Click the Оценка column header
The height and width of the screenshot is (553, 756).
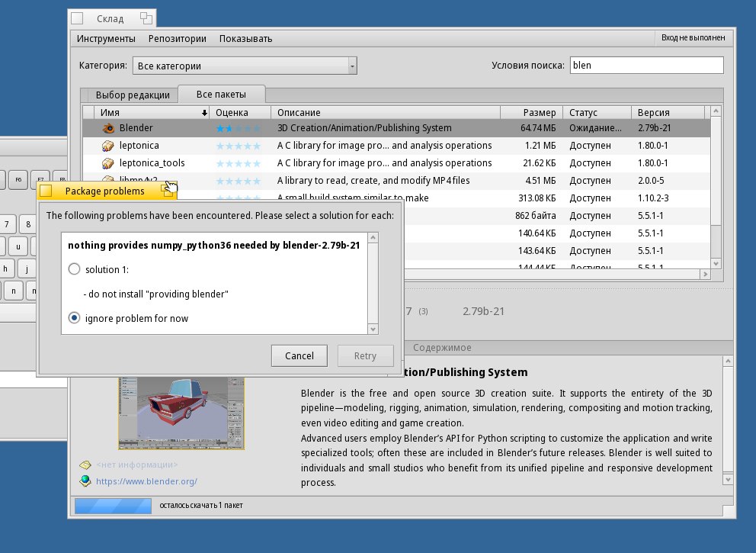click(240, 112)
